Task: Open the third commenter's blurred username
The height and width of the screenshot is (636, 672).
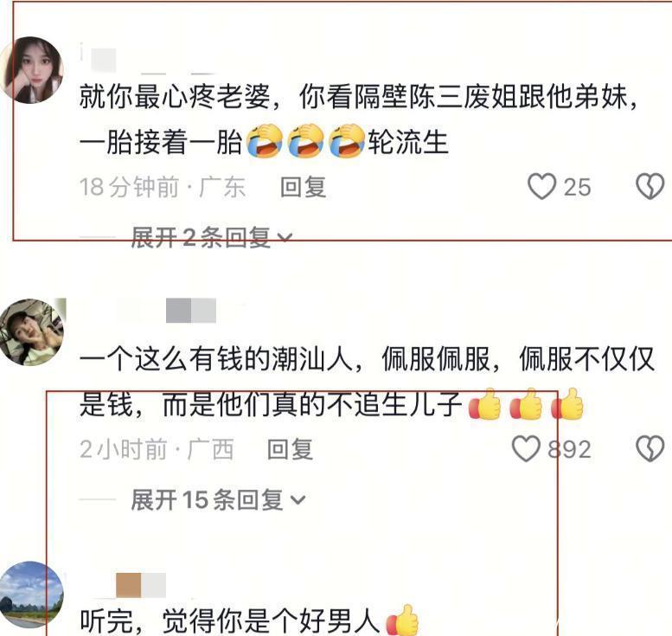Action: (x=141, y=585)
